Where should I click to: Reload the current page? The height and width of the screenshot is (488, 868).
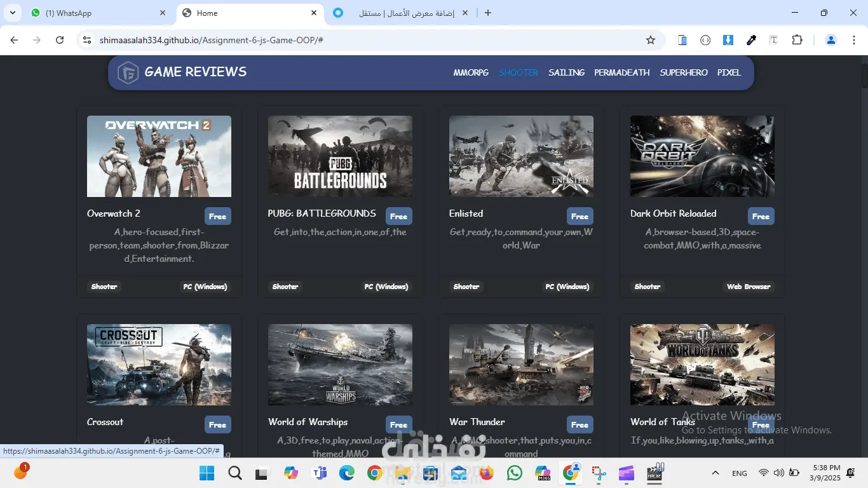pyautogui.click(x=60, y=40)
